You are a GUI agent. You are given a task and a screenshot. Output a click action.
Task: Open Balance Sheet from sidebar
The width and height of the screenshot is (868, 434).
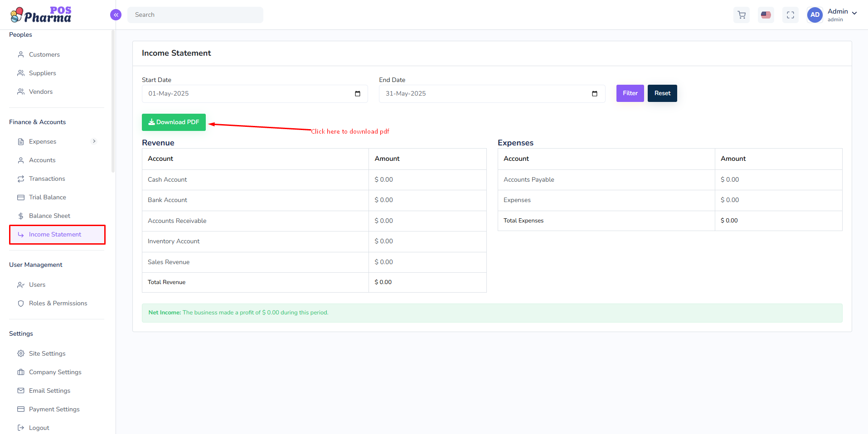coord(49,216)
